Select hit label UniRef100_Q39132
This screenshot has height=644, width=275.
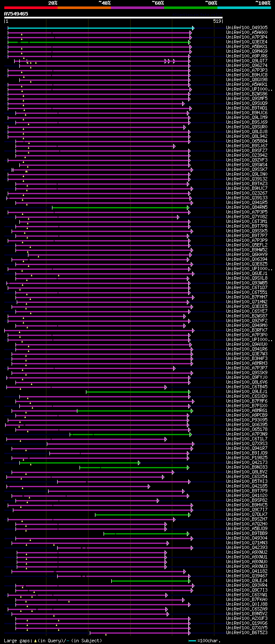coord(246,179)
